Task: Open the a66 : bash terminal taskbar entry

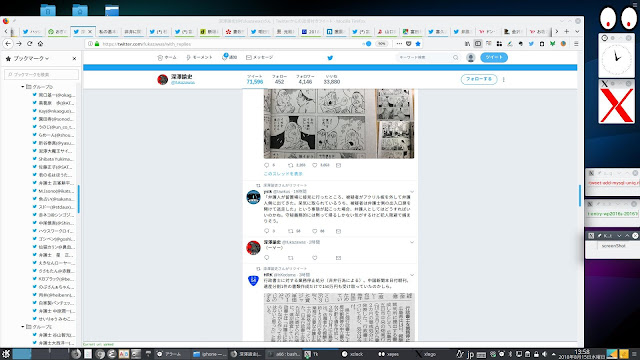Action: [x=284, y=354]
